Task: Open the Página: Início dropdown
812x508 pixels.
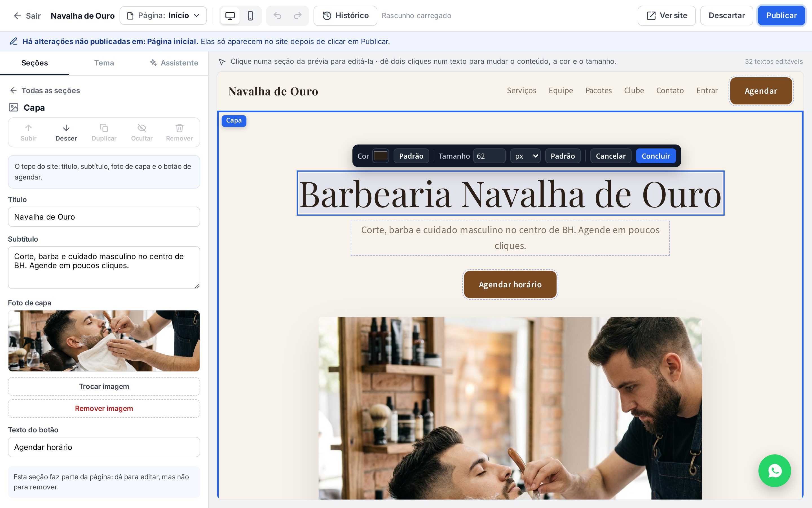Action: click(x=163, y=16)
